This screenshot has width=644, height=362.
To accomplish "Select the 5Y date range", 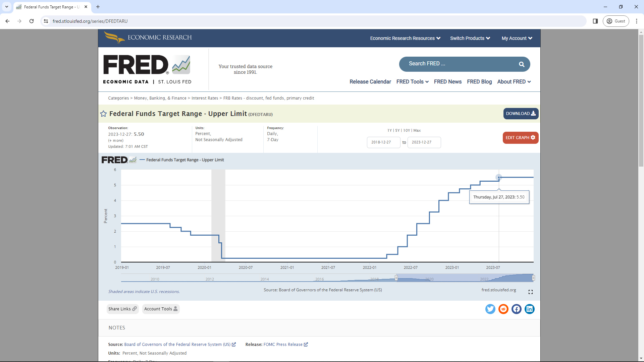I will tap(397, 130).
